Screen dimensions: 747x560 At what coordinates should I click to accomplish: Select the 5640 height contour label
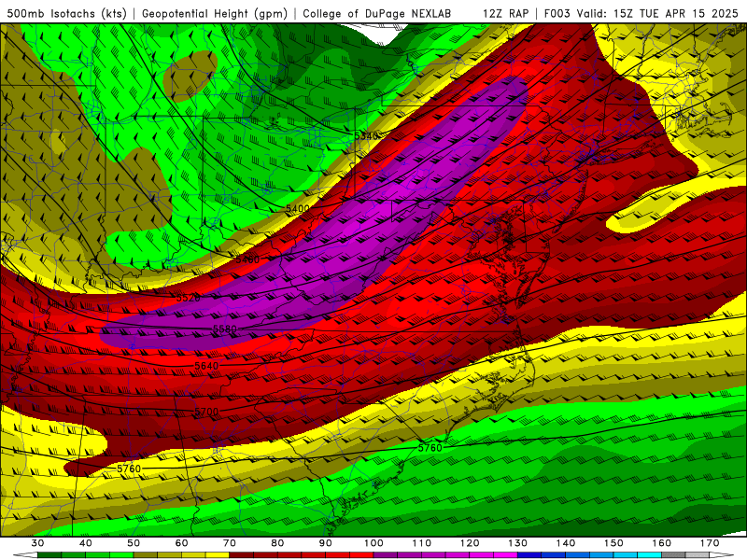pos(206,366)
